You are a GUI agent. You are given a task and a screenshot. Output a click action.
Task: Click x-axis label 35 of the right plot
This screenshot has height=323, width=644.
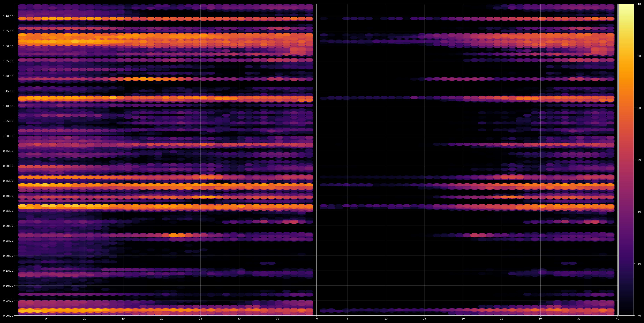[x=579, y=319]
